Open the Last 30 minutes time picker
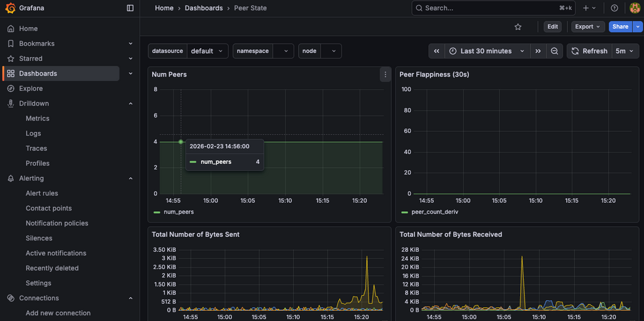This screenshot has height=321, width=644. point(486,51)
